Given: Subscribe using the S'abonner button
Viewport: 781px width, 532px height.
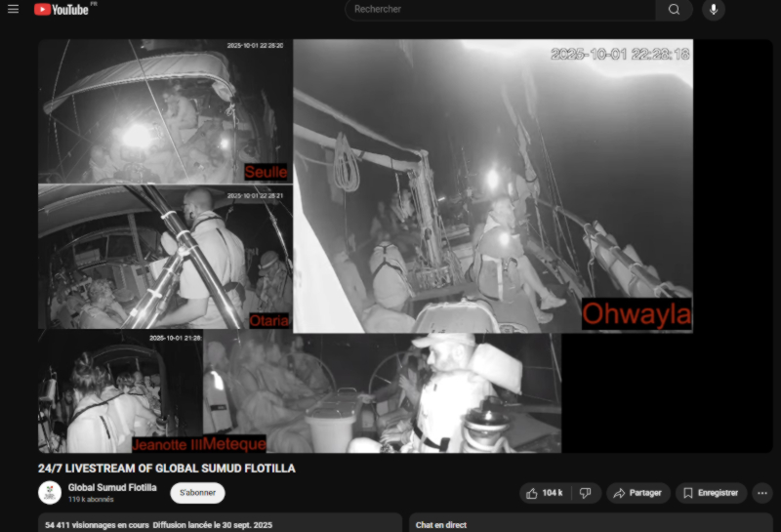Looking at the screenshot, I should 197,493.
